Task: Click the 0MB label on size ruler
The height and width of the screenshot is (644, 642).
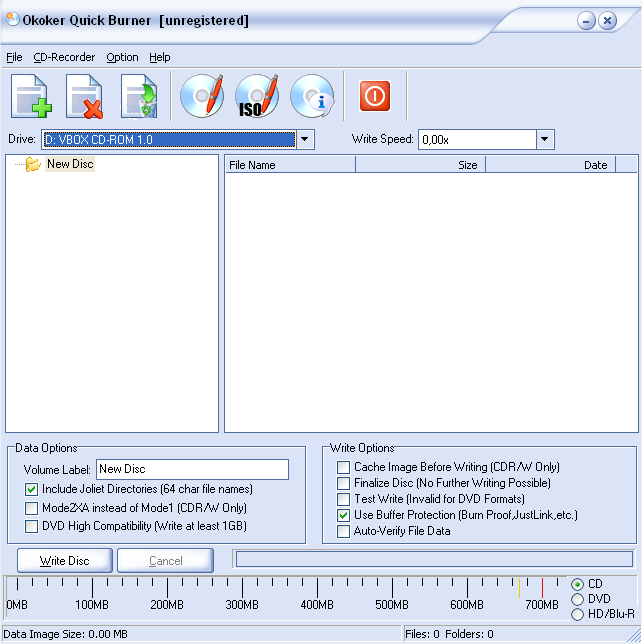Action: [x=17, y=605]
